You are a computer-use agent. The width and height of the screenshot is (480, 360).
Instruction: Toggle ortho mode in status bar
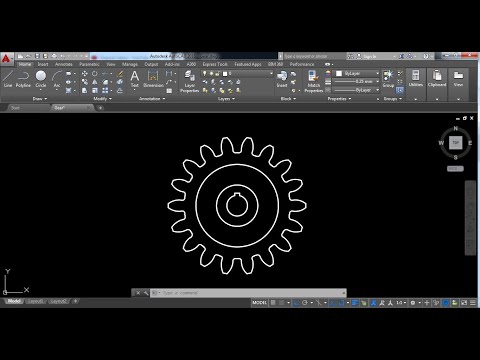coord(296,303)
